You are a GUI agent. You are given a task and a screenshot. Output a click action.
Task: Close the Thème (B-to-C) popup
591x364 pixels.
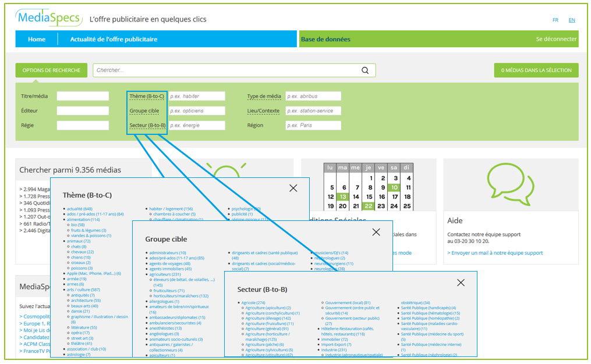click(293, 188)
